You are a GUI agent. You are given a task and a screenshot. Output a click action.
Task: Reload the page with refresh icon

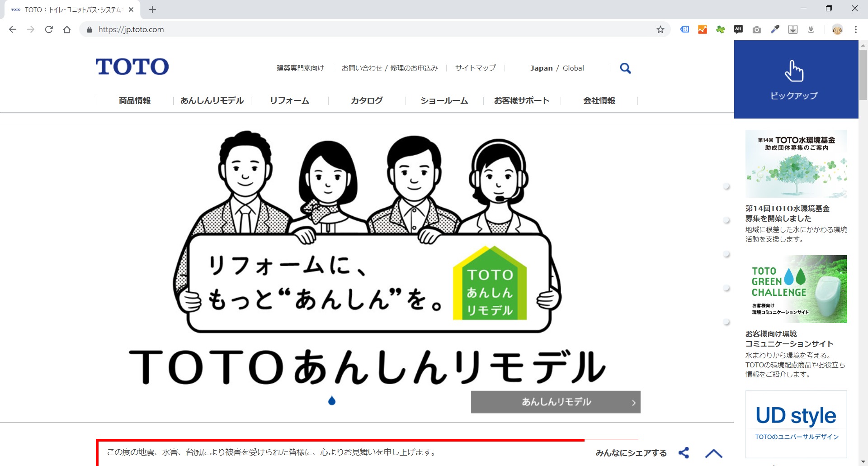49,29
